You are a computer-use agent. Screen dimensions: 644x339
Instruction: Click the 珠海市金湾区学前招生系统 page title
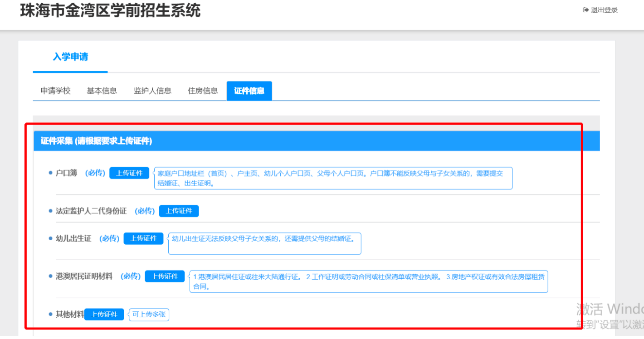pyautogui.click(x=110, y=10)
